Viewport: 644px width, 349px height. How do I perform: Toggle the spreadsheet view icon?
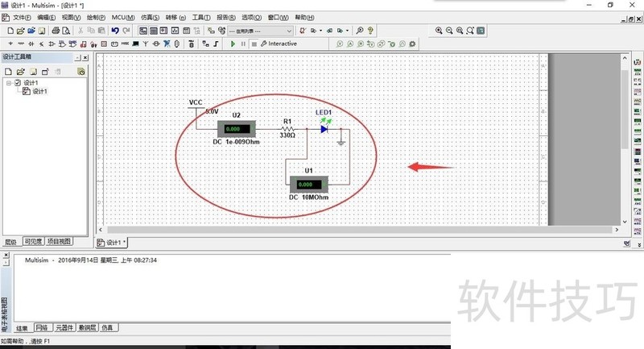click(x=154, y=31)
